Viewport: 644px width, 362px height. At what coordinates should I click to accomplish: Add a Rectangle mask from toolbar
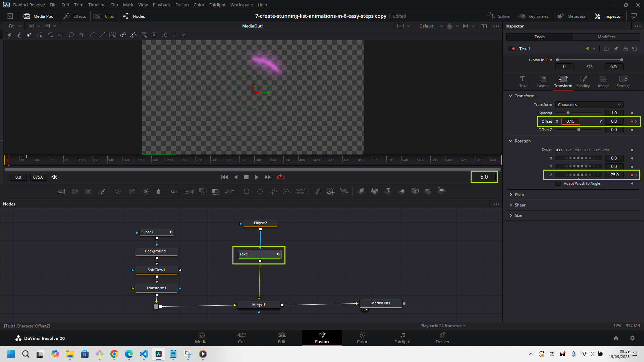(x=247, y=191)
